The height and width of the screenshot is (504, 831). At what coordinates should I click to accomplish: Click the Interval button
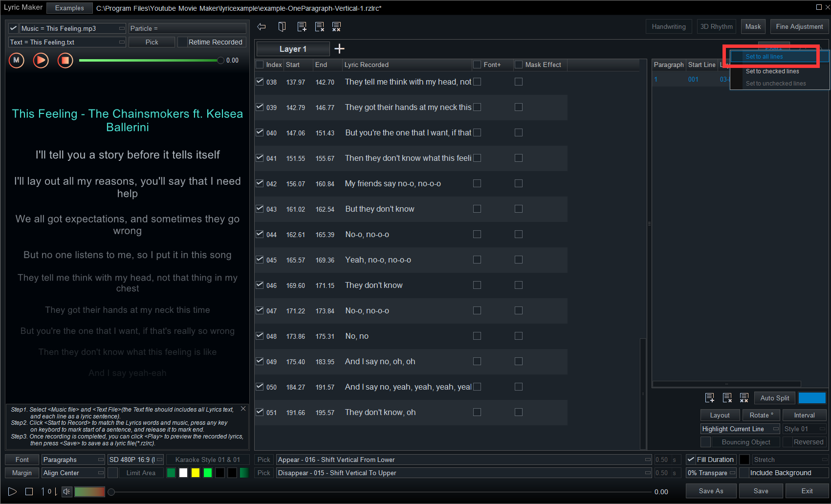pos(805,415)
